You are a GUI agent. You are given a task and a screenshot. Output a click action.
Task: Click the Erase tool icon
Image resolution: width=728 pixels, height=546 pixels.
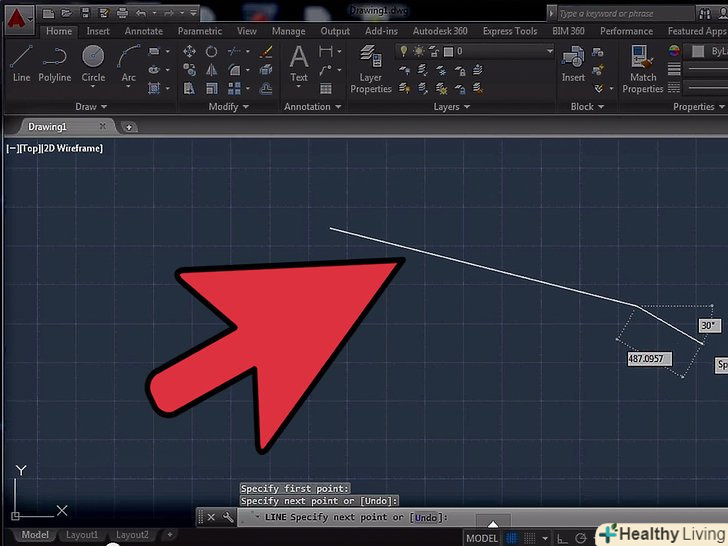pyautogui.click(x=266, y=51)
